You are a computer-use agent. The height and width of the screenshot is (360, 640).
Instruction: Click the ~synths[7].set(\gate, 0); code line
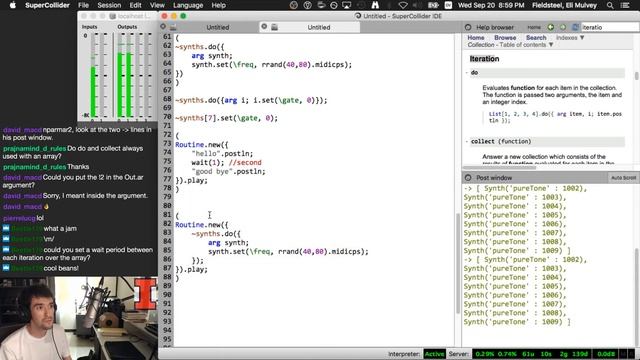point(227,118)
